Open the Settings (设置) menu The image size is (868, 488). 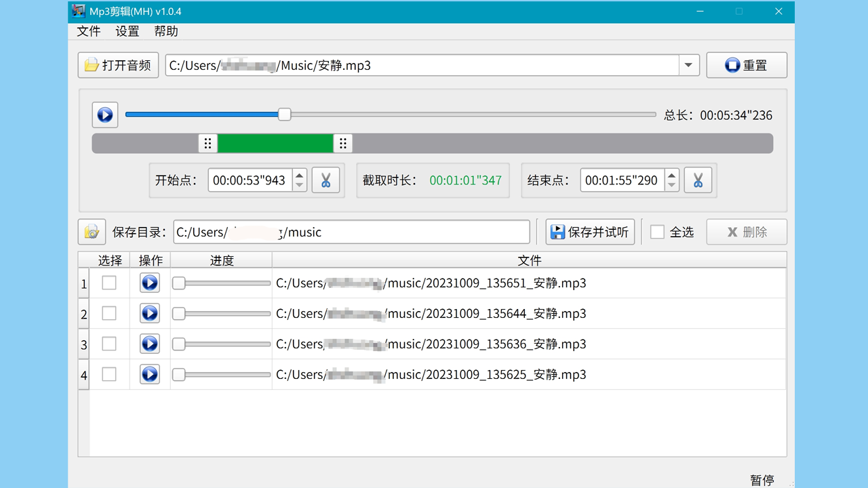[x=127, y=31]
